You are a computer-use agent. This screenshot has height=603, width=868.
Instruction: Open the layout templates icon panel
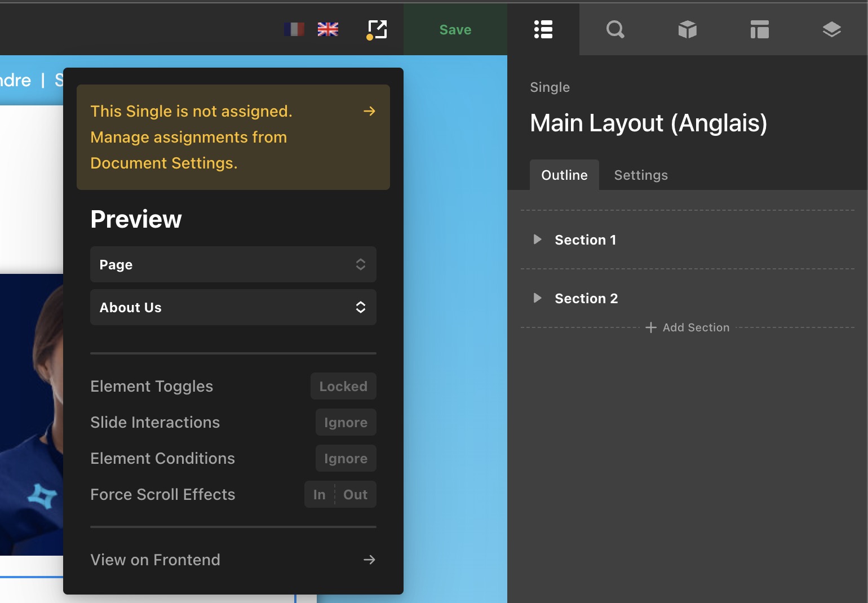pos(759,29)
